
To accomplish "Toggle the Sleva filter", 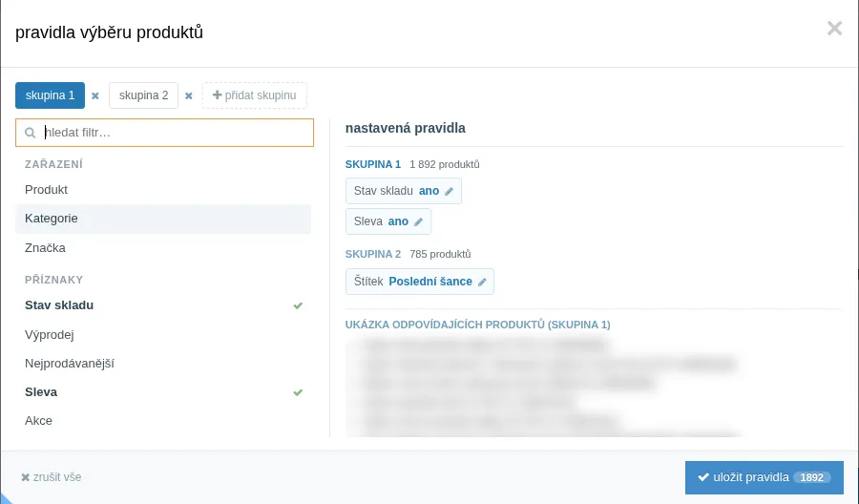I will coord(163,392).
